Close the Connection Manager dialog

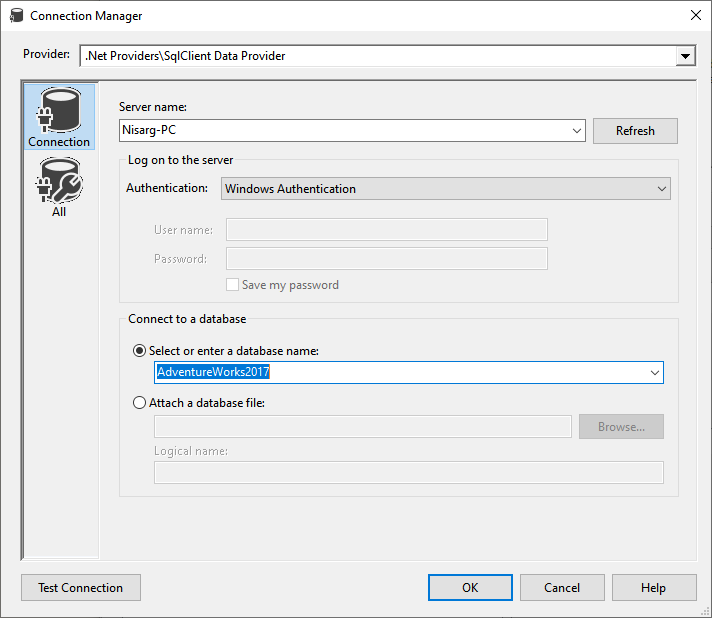click(695, 15)
